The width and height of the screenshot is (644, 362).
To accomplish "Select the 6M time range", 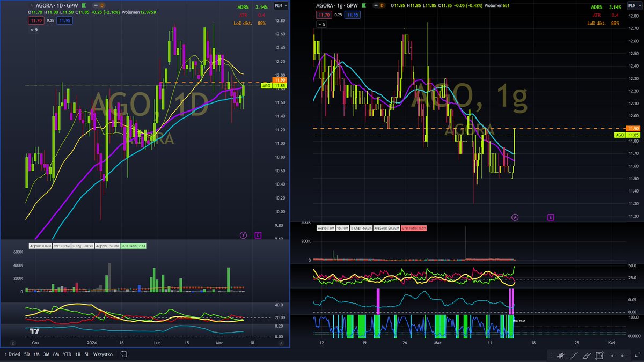I will tap(56, 354).
